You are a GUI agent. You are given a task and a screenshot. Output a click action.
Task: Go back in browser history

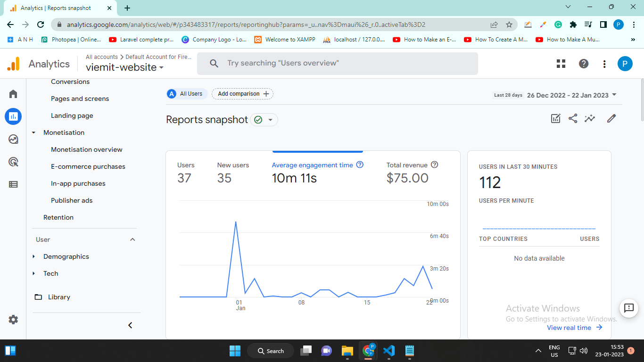click(10, 25)
